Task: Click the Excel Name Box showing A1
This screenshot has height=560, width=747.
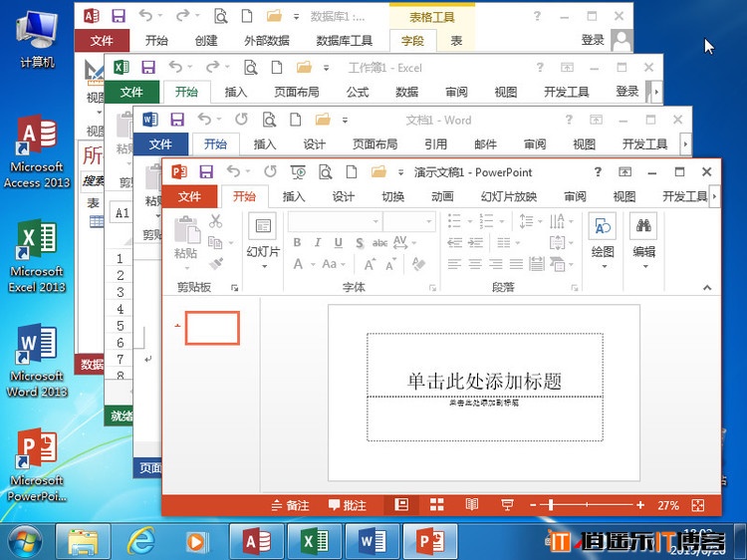Action: click(x=123, y=213)
